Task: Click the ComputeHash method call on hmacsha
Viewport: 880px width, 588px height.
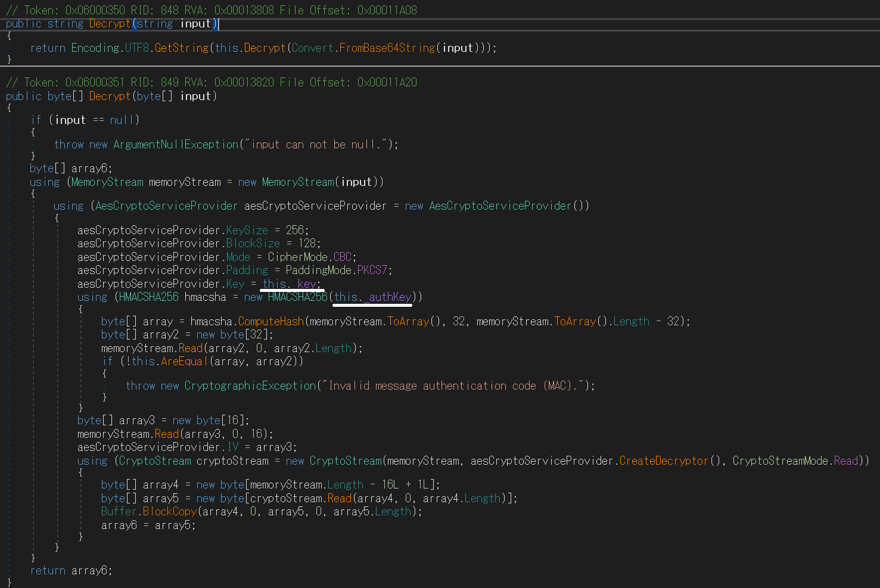Action: point(270,321)
